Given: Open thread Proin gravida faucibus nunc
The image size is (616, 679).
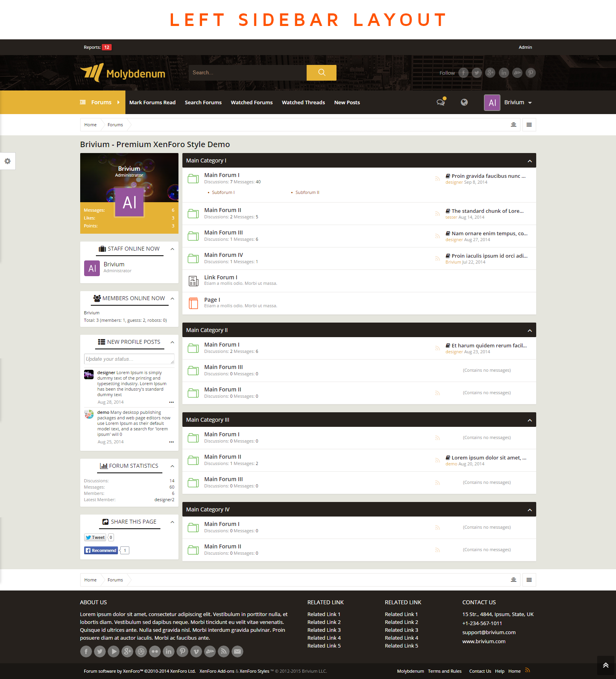Looking at the screenshot, I should 489,176.
